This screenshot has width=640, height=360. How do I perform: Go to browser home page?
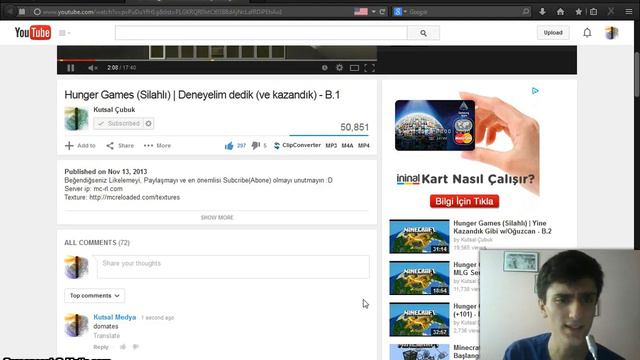coord(560,12)
